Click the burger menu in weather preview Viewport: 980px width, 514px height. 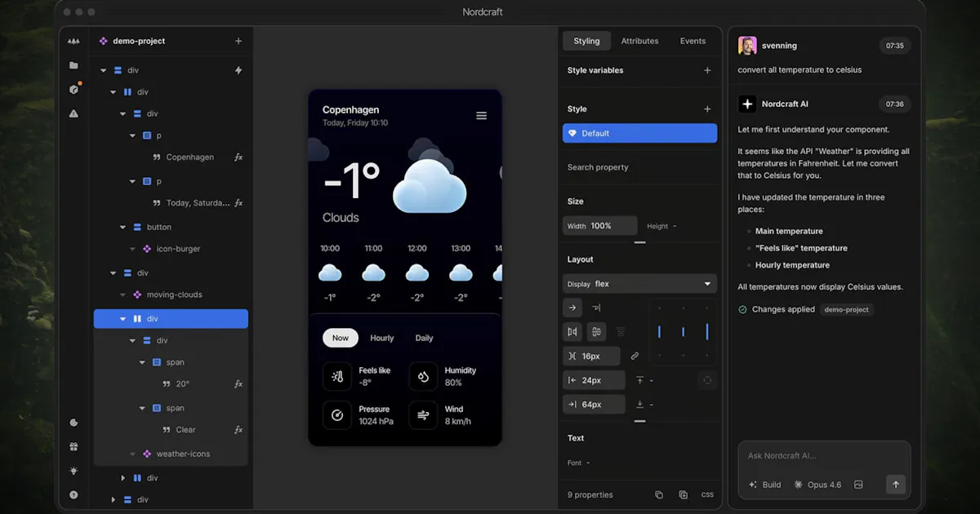click(x=481, y=116)
